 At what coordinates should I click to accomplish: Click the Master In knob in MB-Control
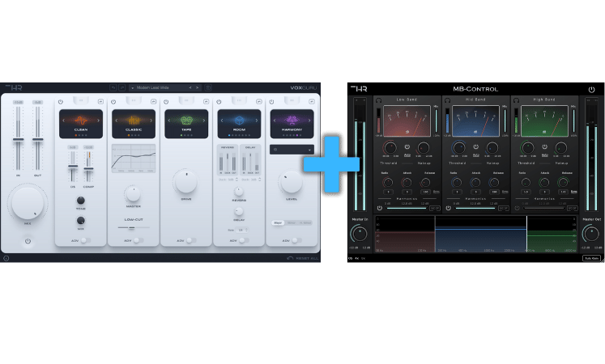(360, 234)
